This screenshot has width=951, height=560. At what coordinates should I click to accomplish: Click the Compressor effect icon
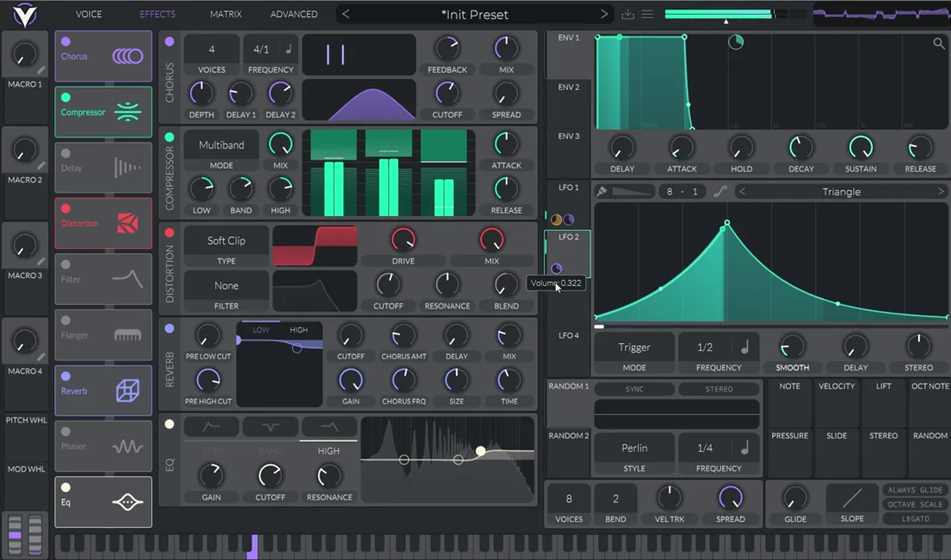coord(128,112)
